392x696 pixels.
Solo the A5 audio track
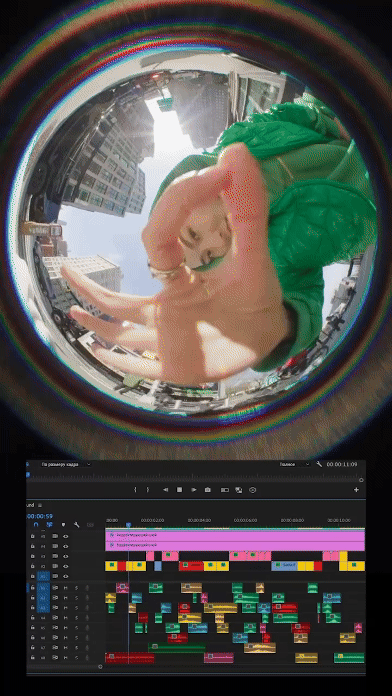pyautogui.click(x=76, y=628)
